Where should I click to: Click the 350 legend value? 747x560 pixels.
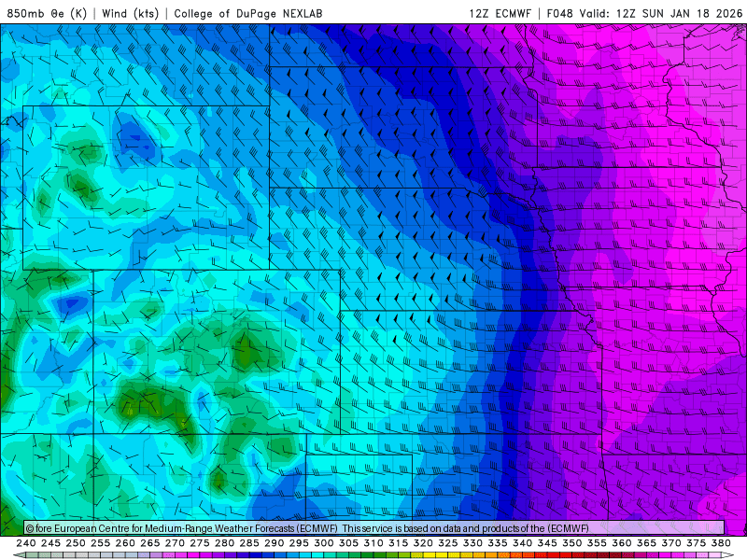point(571,543)
